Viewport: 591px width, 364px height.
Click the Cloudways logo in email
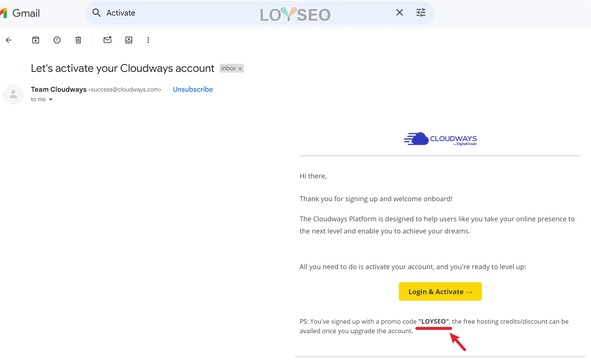pos(440,139)
